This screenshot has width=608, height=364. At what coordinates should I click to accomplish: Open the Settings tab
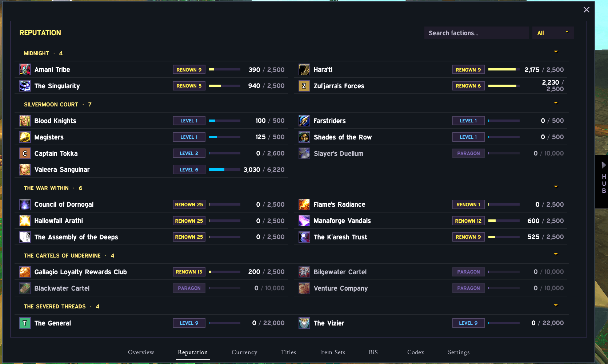click(x=459, y=352)
